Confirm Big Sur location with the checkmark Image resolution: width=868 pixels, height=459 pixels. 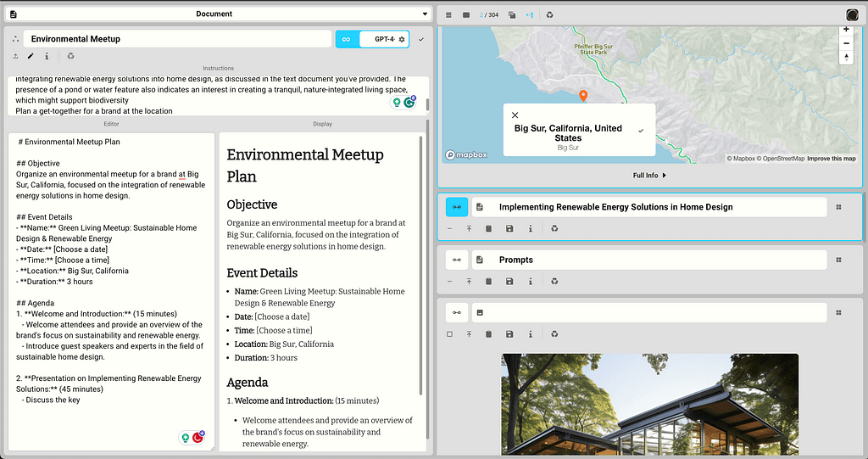pyautogui.click(x=641, y=131)
